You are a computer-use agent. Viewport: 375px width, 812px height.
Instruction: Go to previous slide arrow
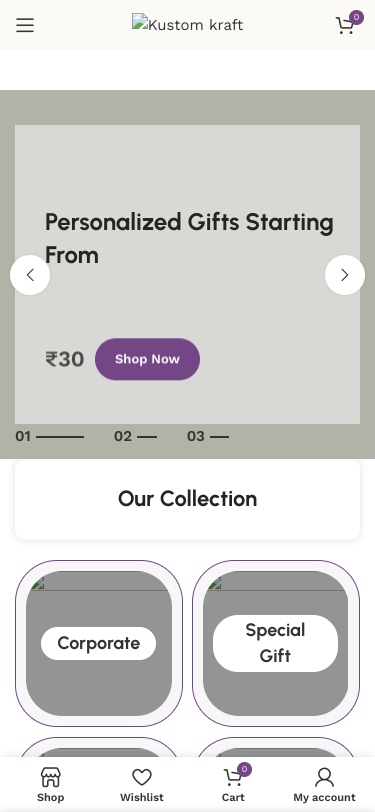click(30, 275)
